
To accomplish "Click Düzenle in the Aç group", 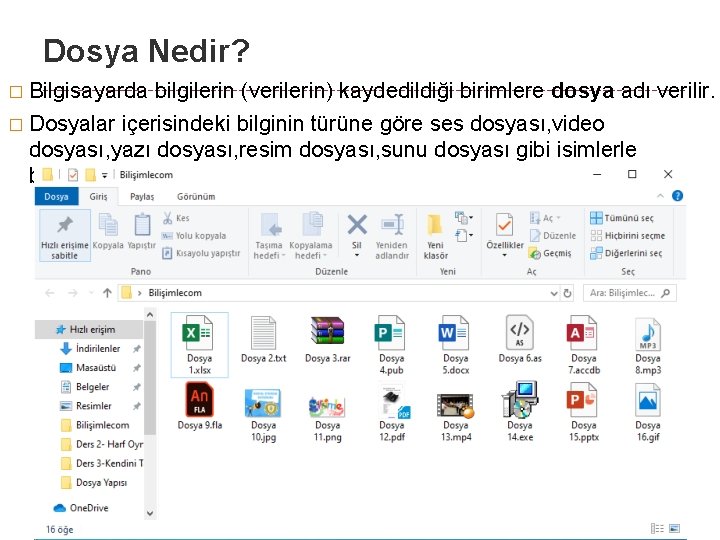I will pyautogui.click(x=552, y=236).
